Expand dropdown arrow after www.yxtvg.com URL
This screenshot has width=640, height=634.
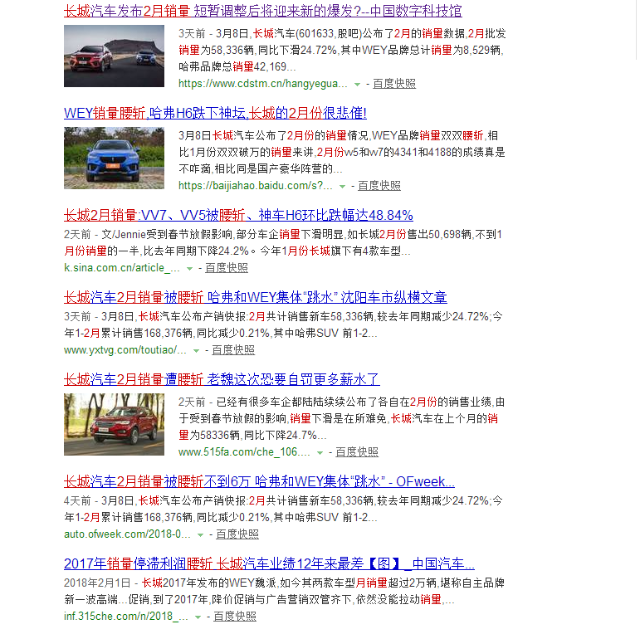tap(196, 351)
